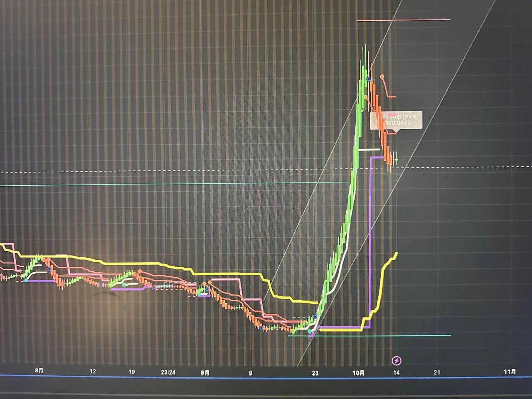The image size is (532, 399).
Task: Click the Short stop price tooltip
Action: (x=396, y=120)
